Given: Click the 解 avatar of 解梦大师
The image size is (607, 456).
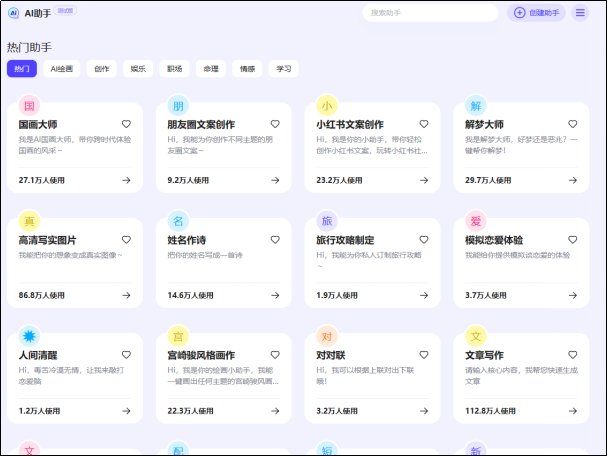Looking at the screenshot, I should pyautogui.click(x=476, y=106).
